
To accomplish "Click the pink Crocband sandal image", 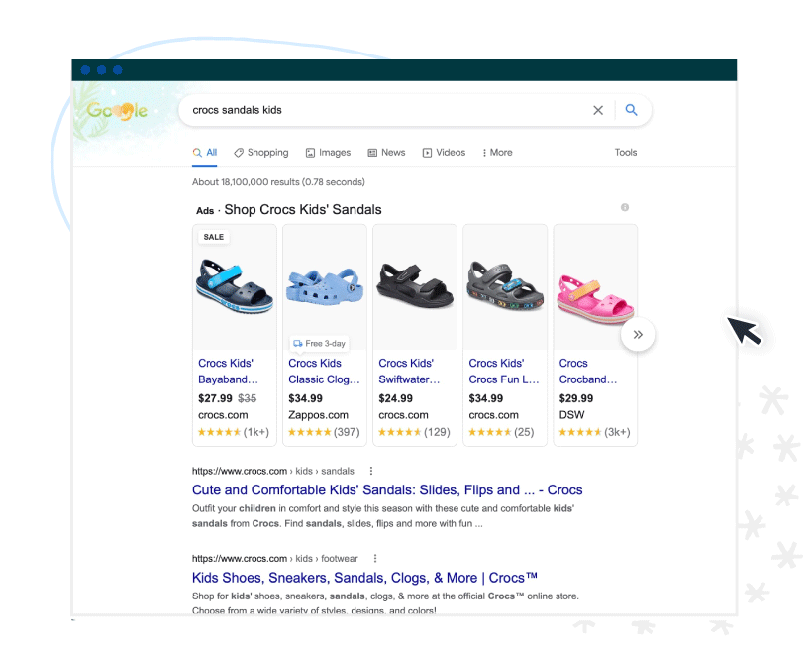I will click(595, 299).
